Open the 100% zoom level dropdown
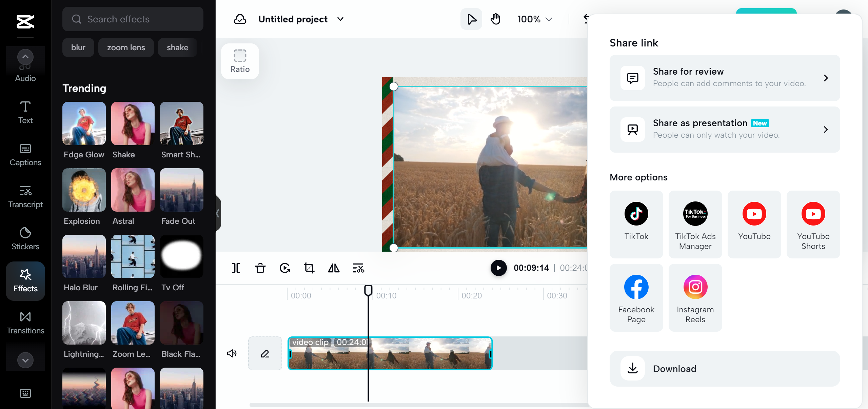 click(x=534, y=19)
